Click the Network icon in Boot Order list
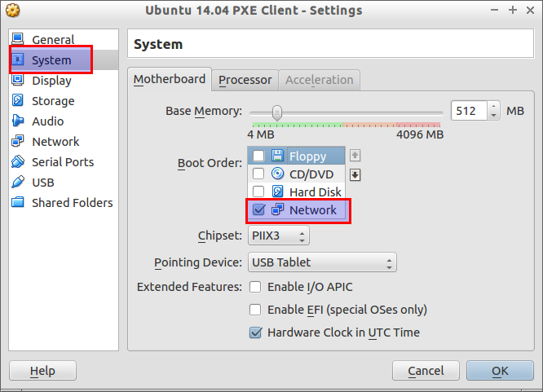Image resolution: width=543 pixels, height=392 pixels. pyautogui.click(x=277, y=209)
